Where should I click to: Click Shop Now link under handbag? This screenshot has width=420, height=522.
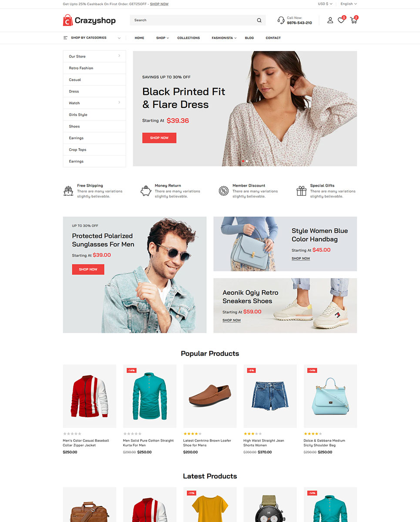coord(301,258)
